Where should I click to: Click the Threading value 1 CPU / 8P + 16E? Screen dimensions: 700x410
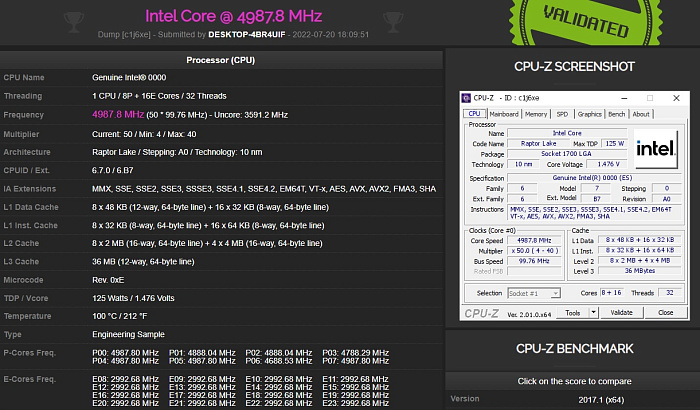(x=159, y=96)
